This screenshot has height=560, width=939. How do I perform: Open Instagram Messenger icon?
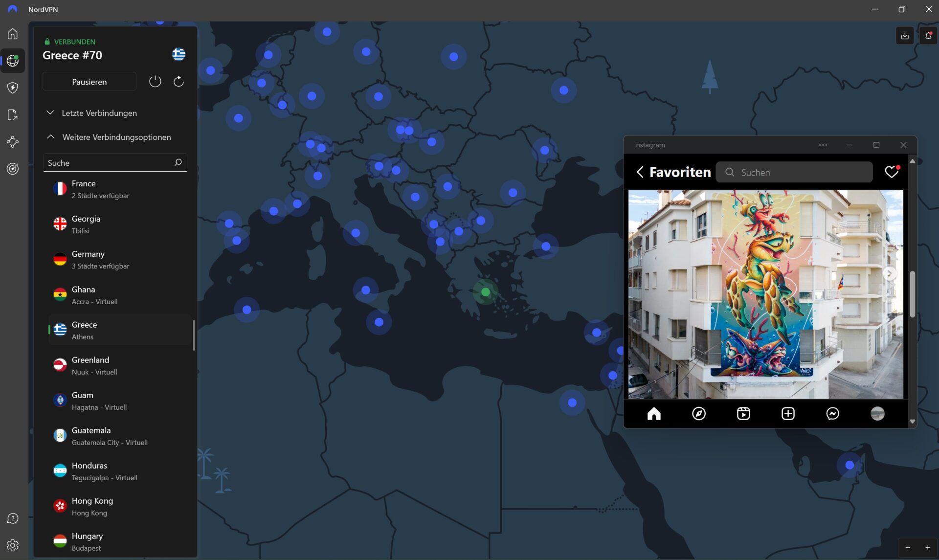click(x=833, y=414)
